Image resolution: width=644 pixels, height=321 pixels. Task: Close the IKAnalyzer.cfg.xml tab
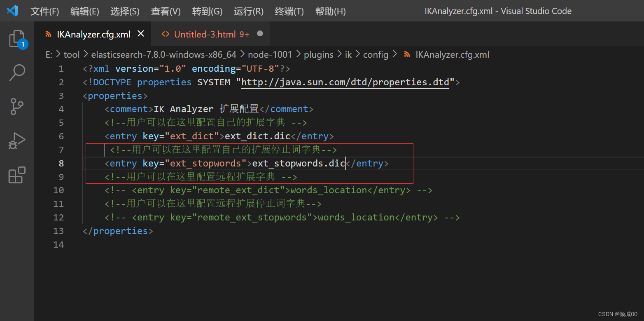(141, 34)
